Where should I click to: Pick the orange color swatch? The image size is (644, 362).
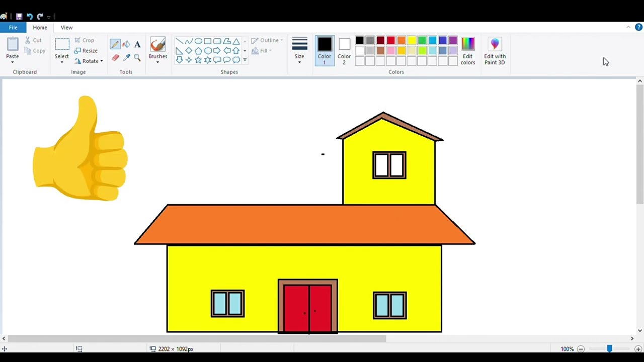[x=401, y=41]
